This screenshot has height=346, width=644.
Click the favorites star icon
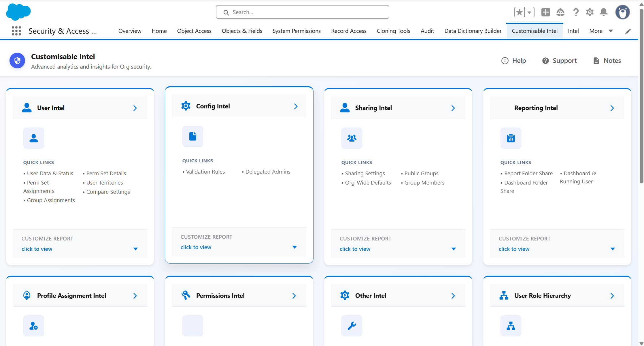coord(519,12)
